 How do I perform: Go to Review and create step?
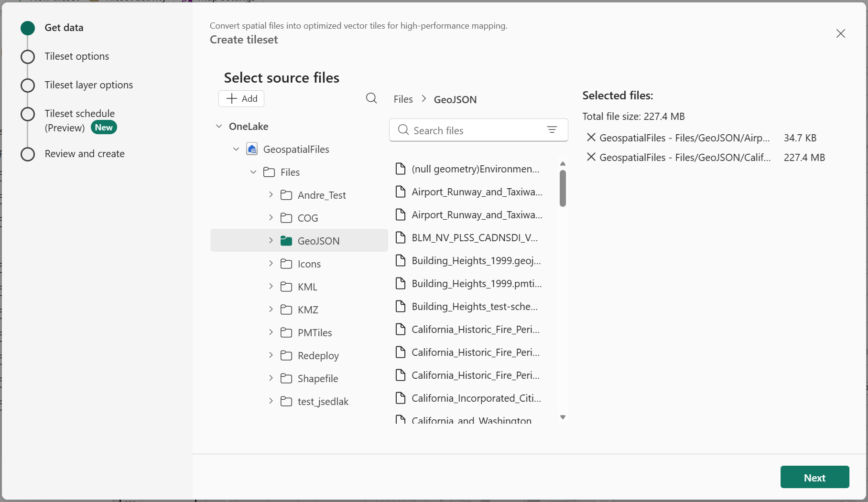[x=85, y=154]
